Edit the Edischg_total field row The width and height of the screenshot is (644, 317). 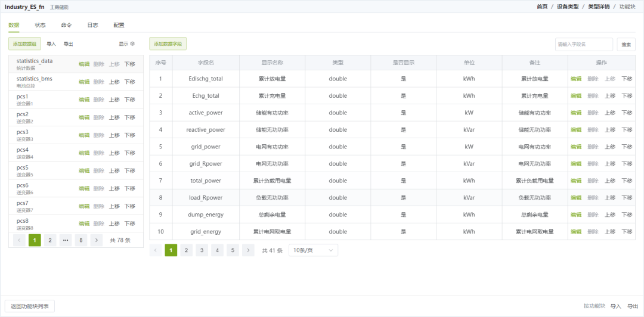pos(576,79)
